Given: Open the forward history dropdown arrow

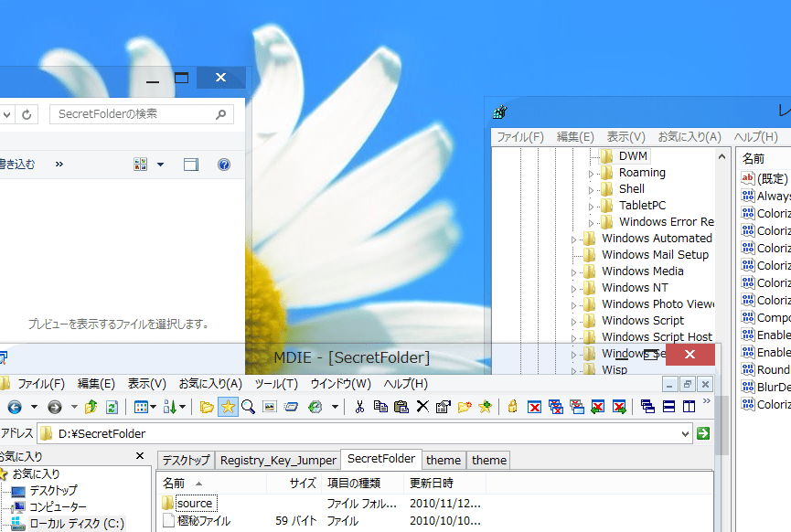Looking at the screenshot, I should [x=74, y=407].
